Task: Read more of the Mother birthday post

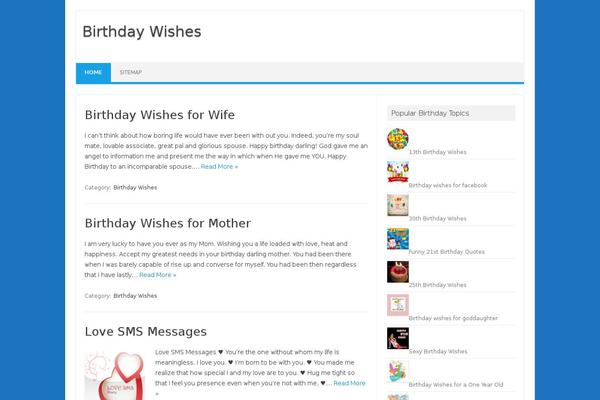Action: [158, 275]
